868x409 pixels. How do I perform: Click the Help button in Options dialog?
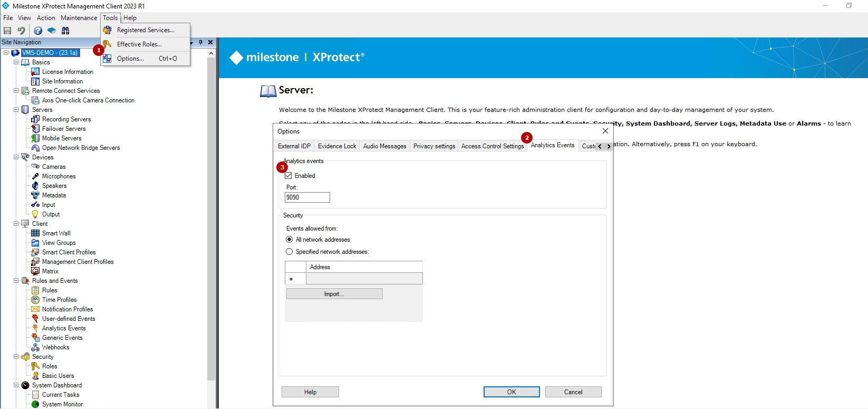click(x=310, y=392)
